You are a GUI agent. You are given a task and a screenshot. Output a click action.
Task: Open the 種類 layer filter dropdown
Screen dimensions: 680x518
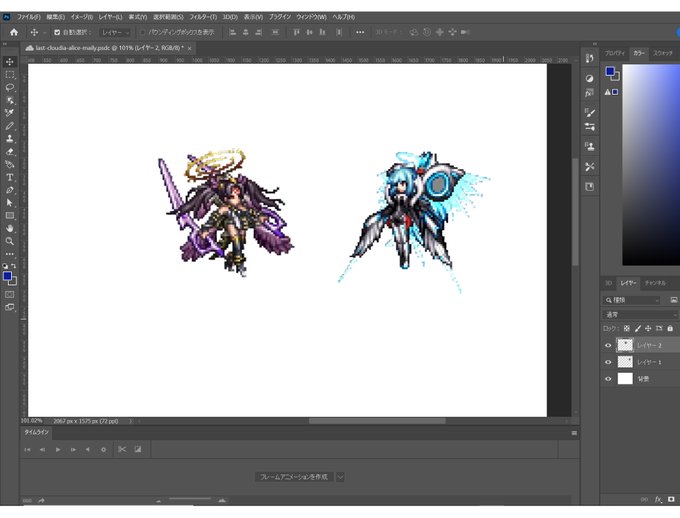(x=631, y=300)
